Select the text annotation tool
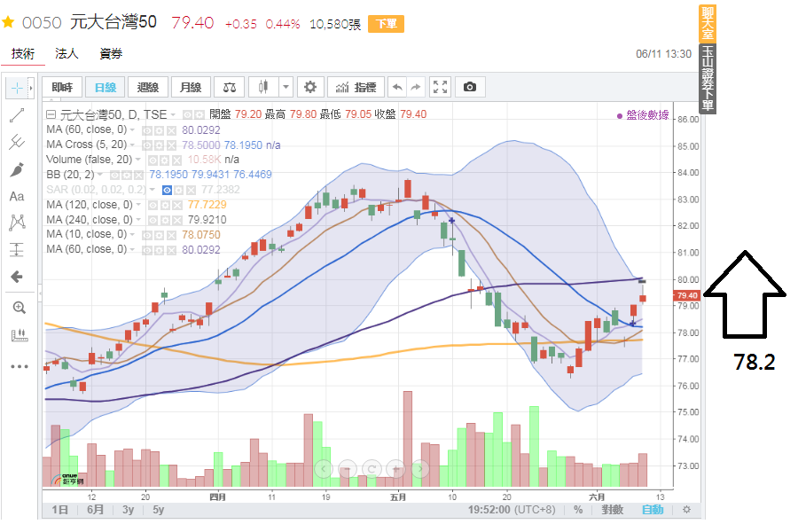This screenshot has width=798, height=532. click(17, 196)
